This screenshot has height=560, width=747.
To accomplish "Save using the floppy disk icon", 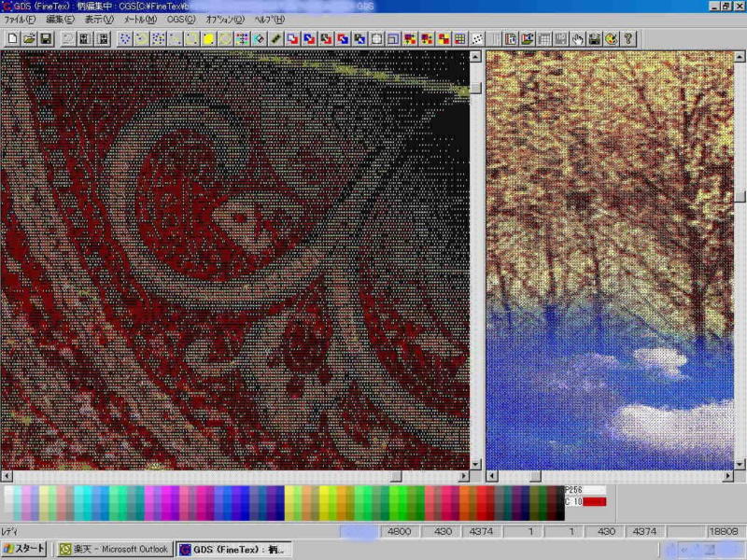I will click(45, 39).
